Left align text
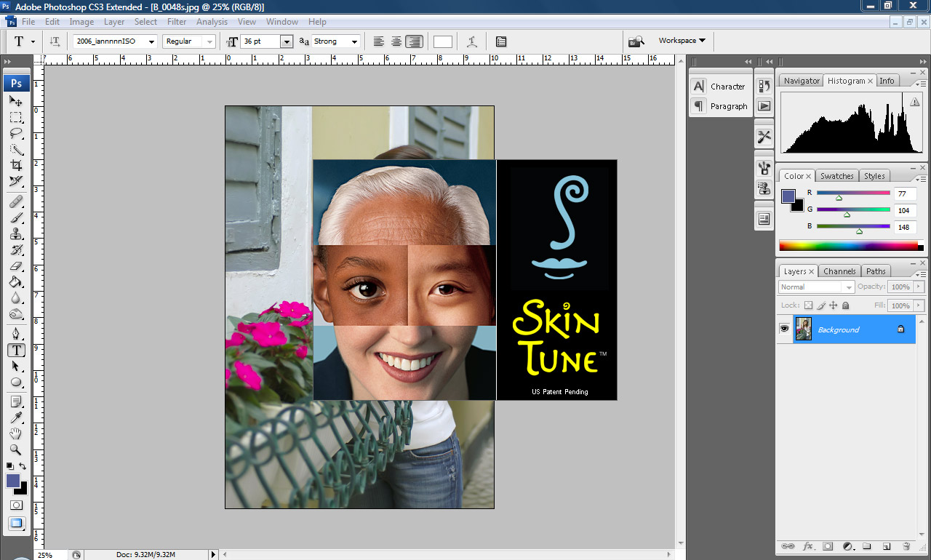 [x=379, y=41]
